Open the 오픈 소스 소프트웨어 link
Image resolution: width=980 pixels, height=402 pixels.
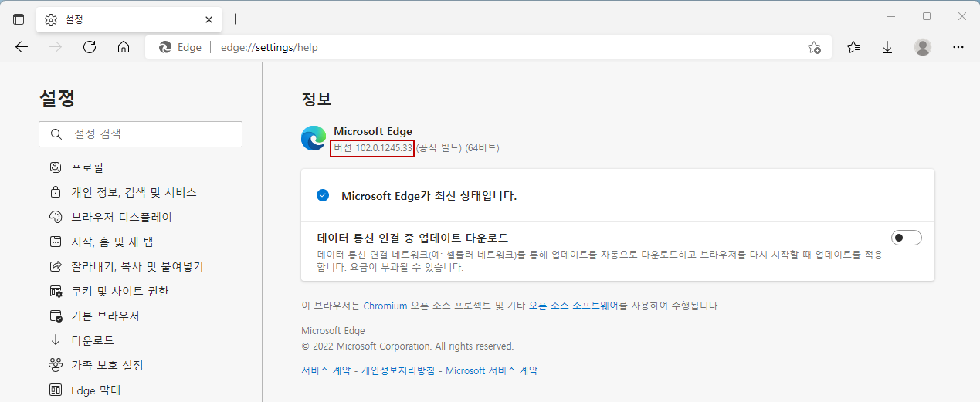click(x=574, y=306)
